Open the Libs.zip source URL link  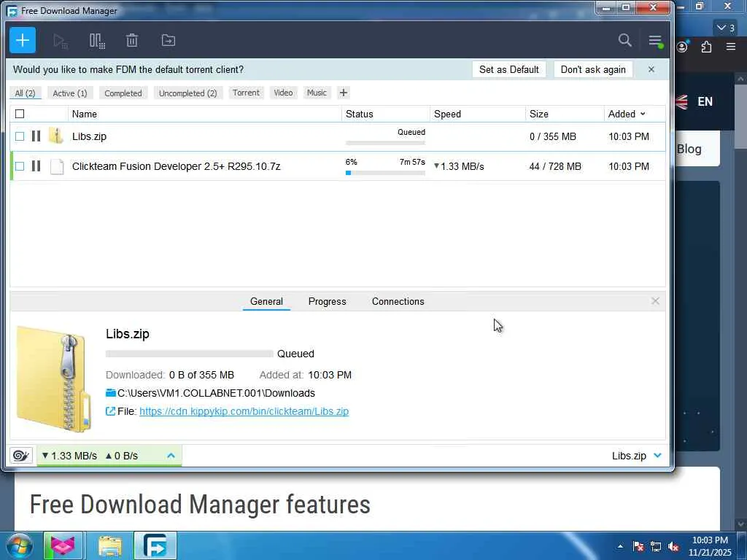[x=244, y=411]
